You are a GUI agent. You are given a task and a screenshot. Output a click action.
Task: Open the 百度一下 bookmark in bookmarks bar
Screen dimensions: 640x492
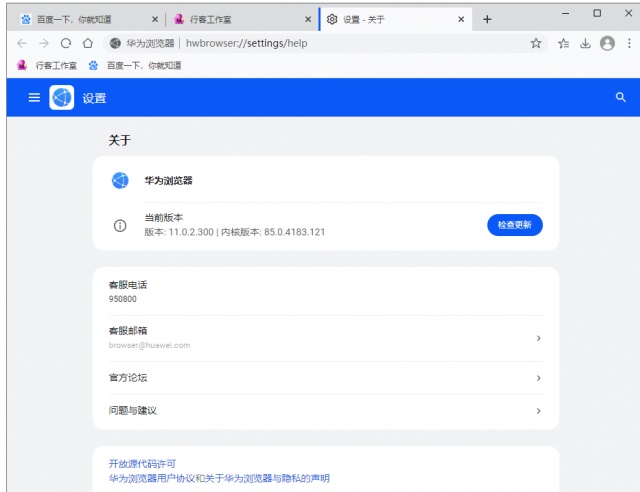click(135, 65)
